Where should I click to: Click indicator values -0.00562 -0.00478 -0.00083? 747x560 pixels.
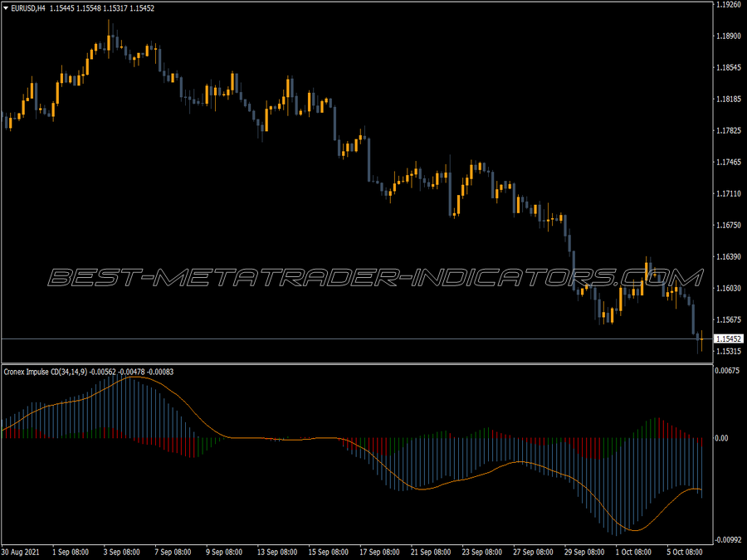(x=131, y=372)
